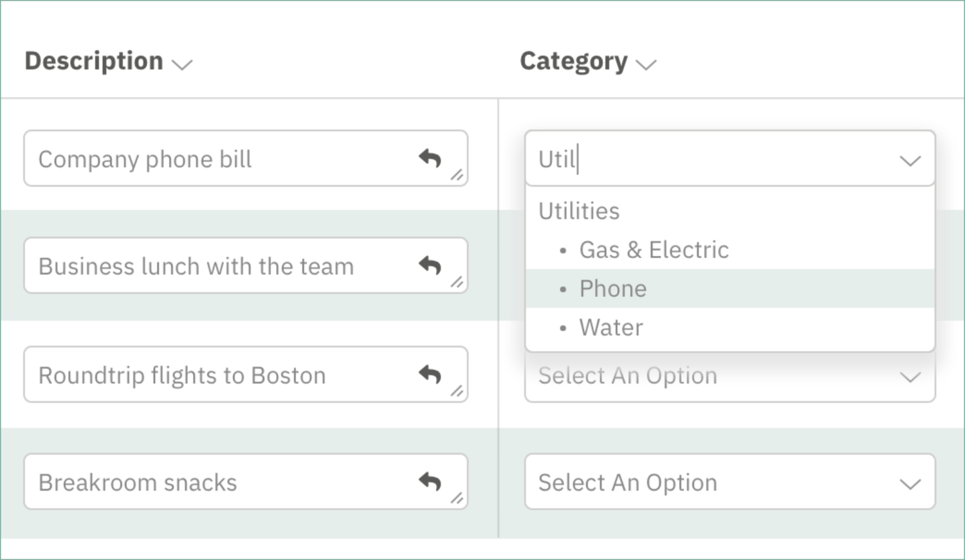965x560 pixels.
Task: Click undo arrow in Roundtrip flights field
Action: click(x=430, y=374)
